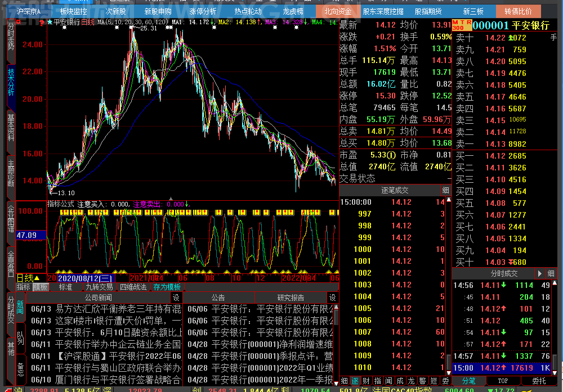Select the 细 bottom mini tab
Viewport: 563px width, 392px height.
click(x=344, y=381)
